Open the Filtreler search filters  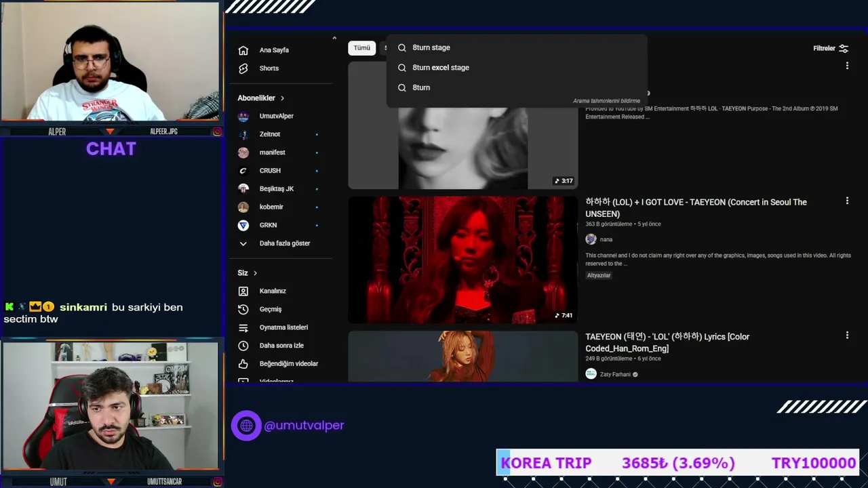click(x=831, y=48)
